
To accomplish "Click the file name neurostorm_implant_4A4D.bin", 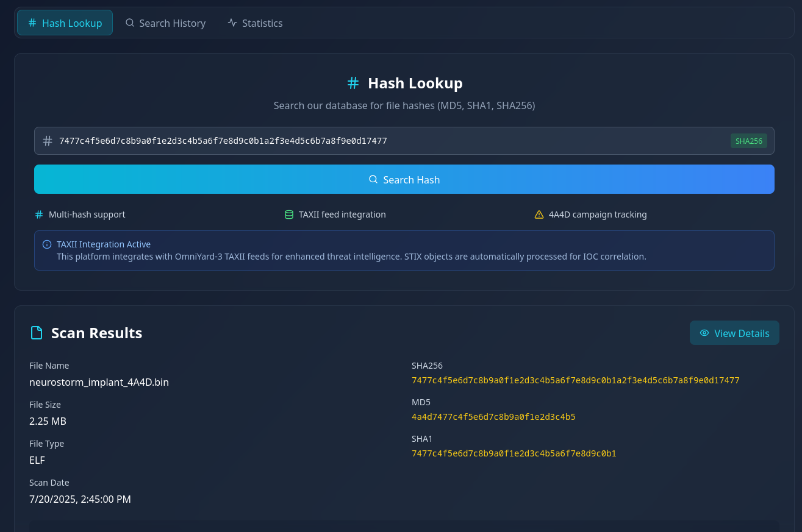I will pyautogui.click(x=99, y=382).
